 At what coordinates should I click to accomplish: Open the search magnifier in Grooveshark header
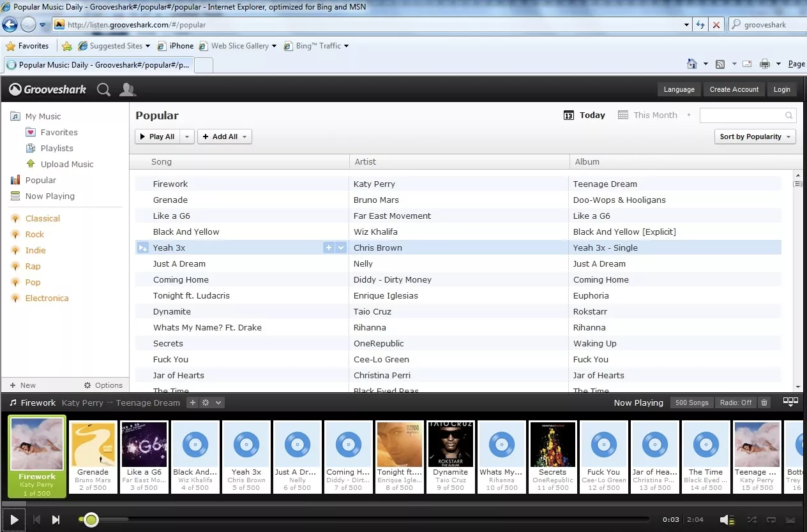[103, 90]
